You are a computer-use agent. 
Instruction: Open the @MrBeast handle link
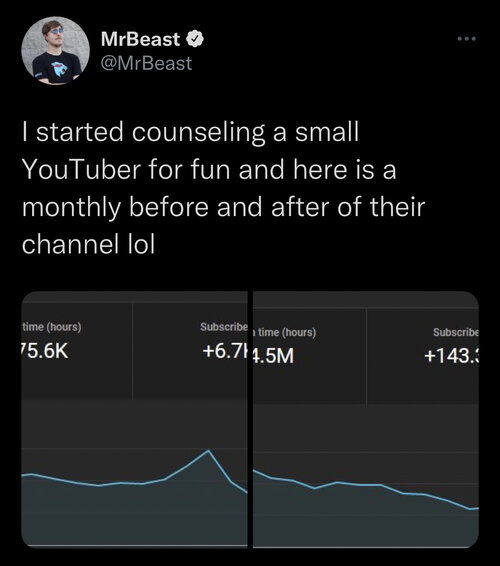pyautogui.click(x=146, y=64)
